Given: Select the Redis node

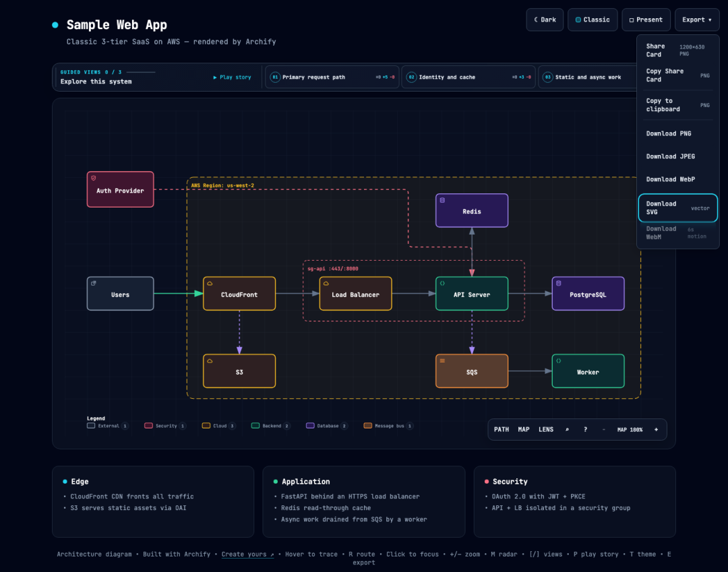Looking at the screenshot, I should (472, 211).
